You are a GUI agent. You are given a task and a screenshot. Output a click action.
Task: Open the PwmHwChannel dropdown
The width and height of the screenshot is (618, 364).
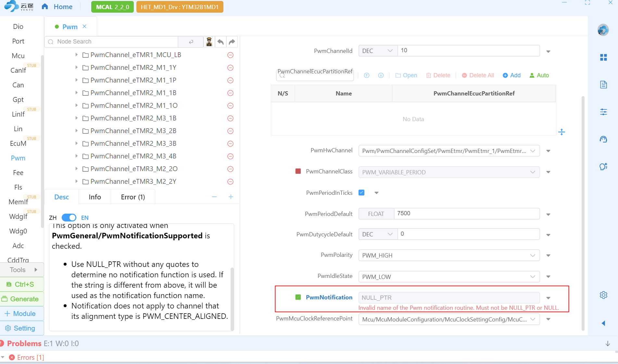[449, 151]
